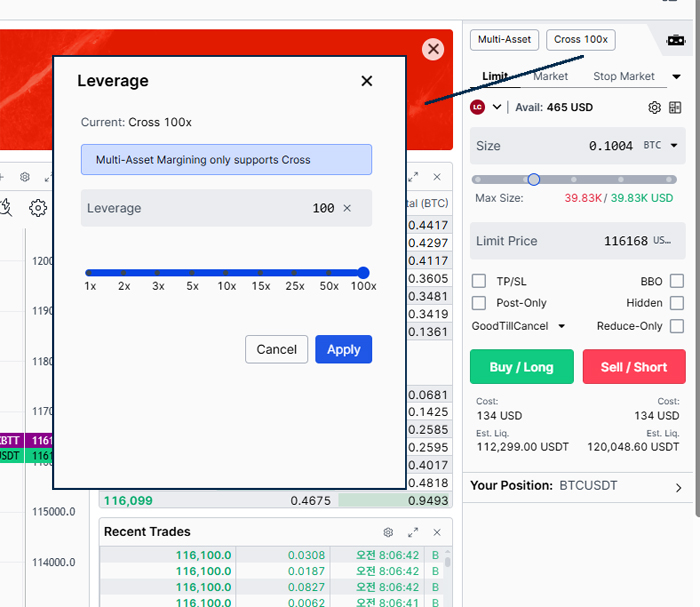The width and height of the screenshot is (700, 607).
Task: Switch to the Market order tab
Action: [x=550, y=76]
